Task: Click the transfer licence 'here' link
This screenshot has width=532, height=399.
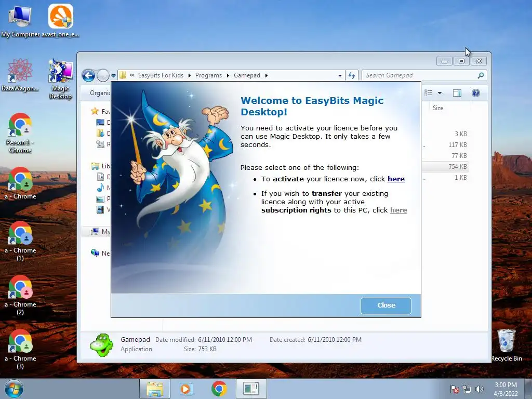Action: click(398, 210)
